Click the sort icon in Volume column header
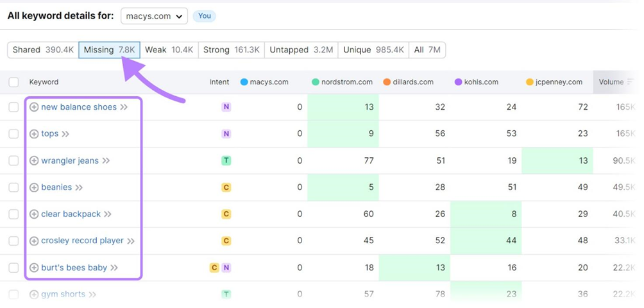This screenshot has width=644, height=308. click(x=631, y=82)
